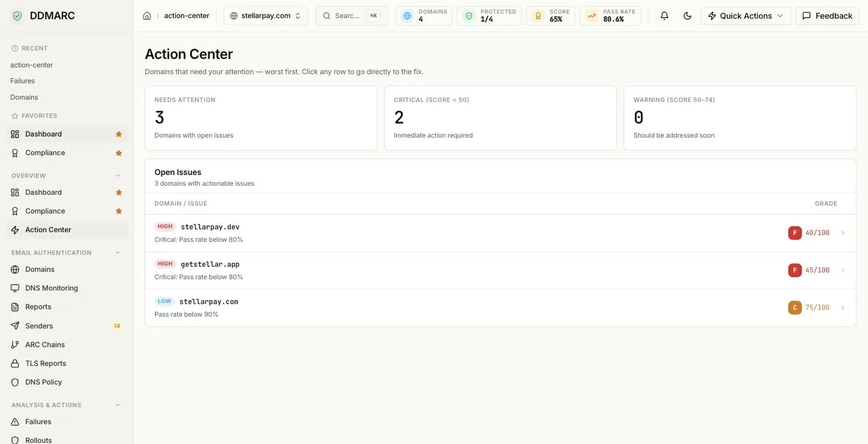Click F grade badge 40/100
This screenshot has width=868, height=444.
point(795,233)
